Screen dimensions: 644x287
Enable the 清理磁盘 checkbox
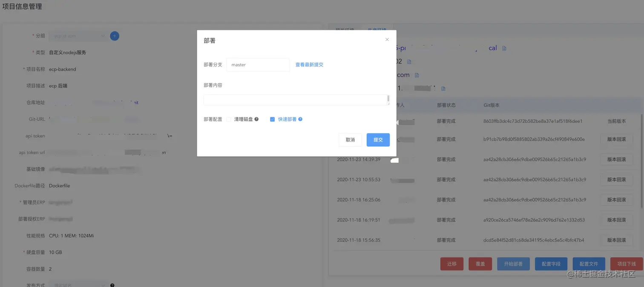click(x=229, y=119)
